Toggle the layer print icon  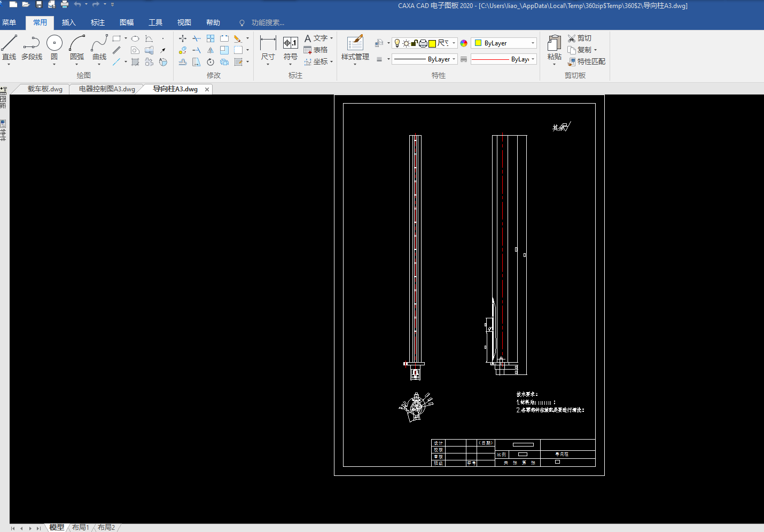(x=423, y=43)
